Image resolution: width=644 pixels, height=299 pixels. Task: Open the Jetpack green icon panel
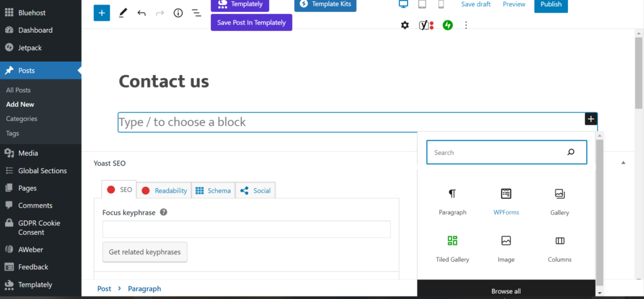tap(448, 26)
